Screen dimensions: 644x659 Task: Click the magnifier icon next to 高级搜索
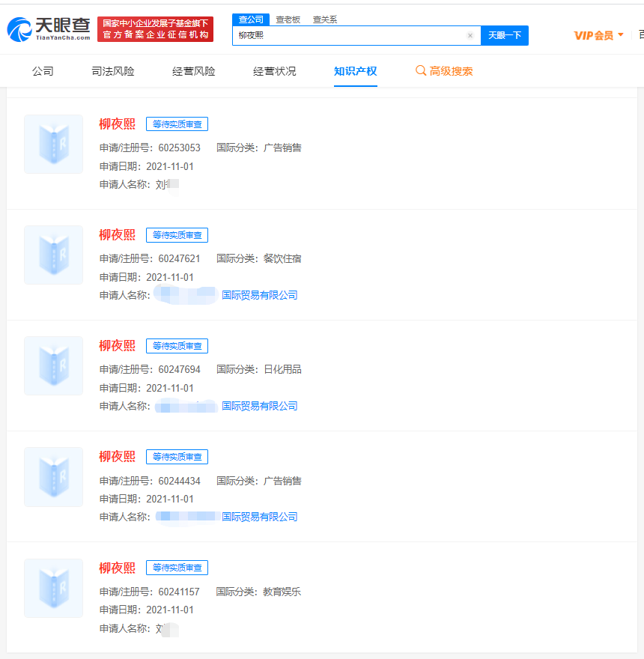421,70
